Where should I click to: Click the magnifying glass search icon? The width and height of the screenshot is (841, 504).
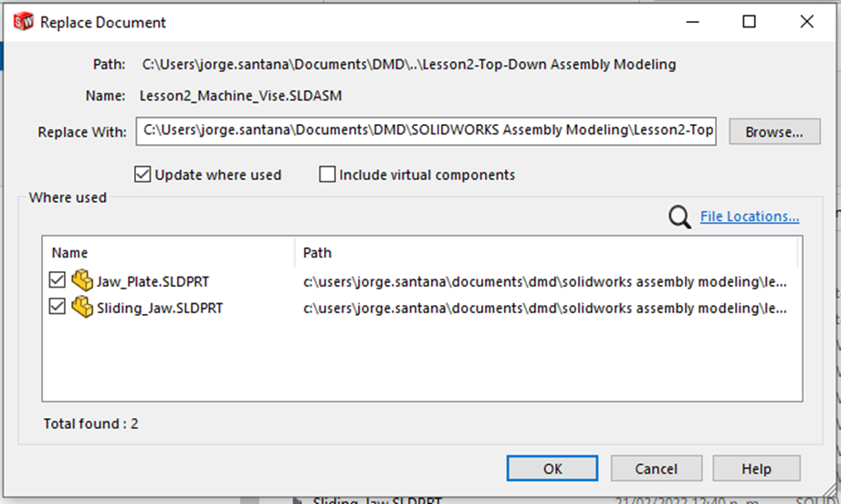(679, 217)
